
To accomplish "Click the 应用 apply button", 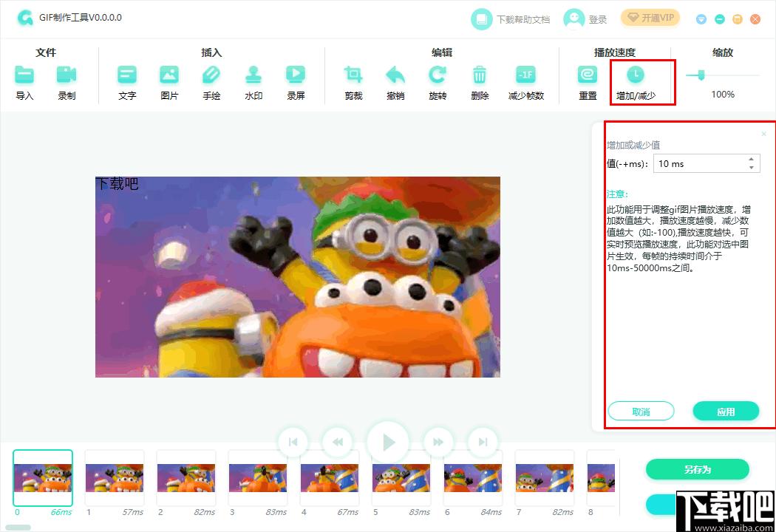I will coord(726,412).
